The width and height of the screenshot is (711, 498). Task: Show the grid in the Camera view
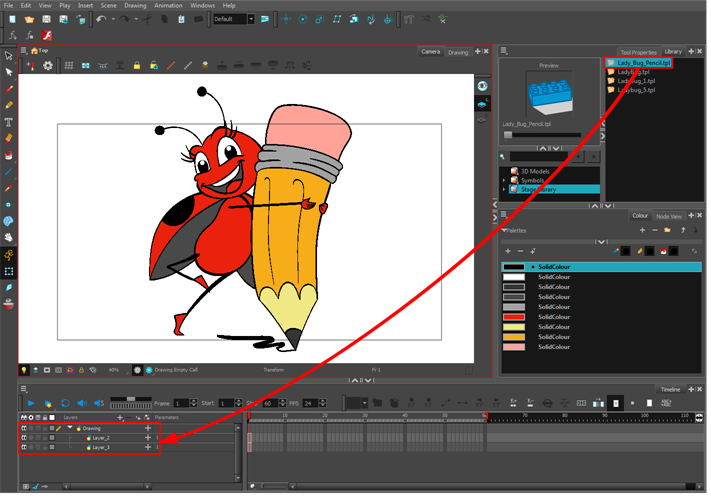point(68,66)
